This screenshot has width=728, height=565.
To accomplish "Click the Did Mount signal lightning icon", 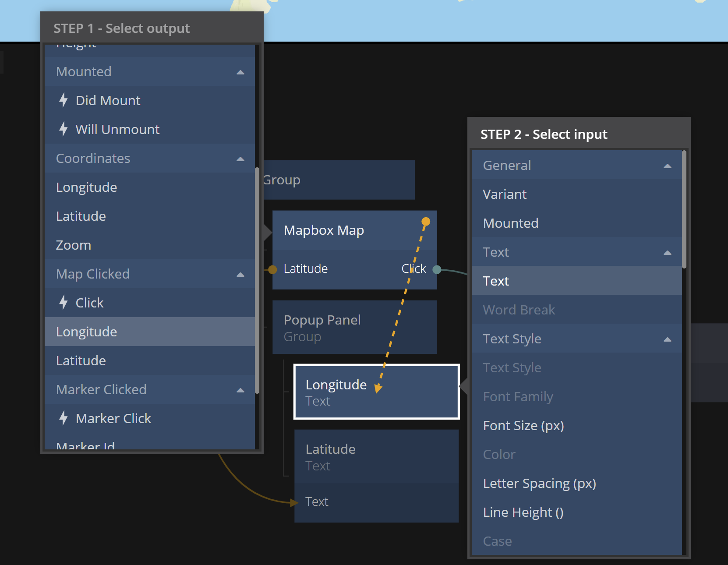I will (64, 100).
